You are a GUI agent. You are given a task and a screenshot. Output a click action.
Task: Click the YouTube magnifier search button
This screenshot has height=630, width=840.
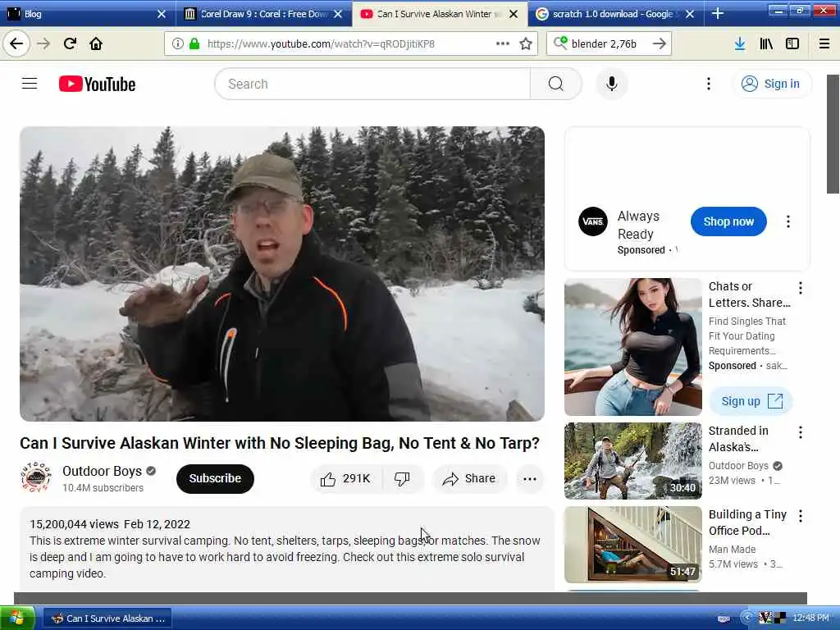(555, 84)
